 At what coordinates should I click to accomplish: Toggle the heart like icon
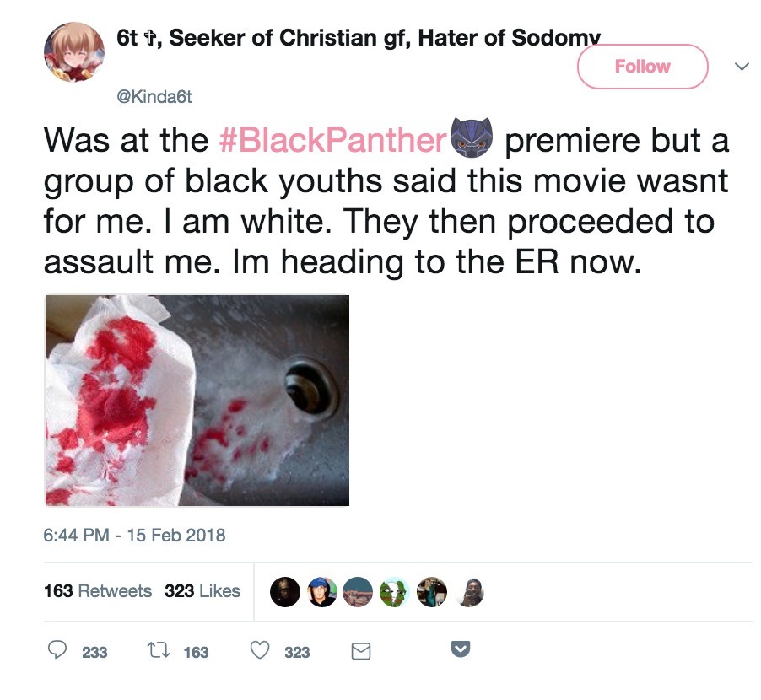point(261,651)
